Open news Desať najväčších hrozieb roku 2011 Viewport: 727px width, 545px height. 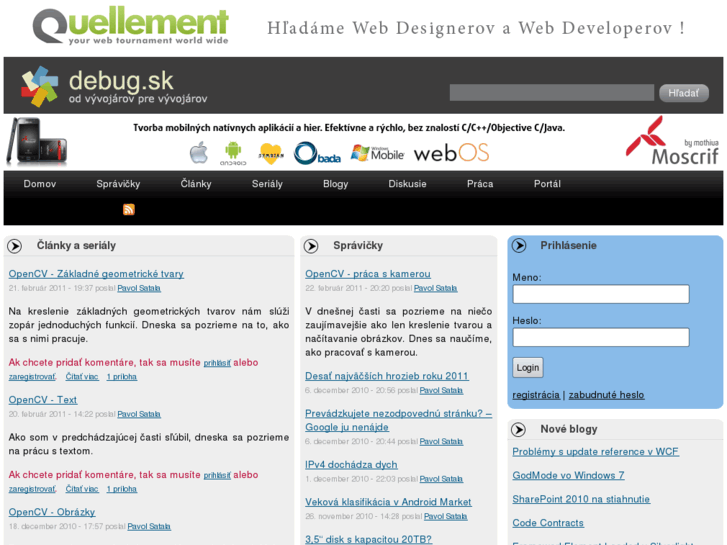[x=387, y=376]
